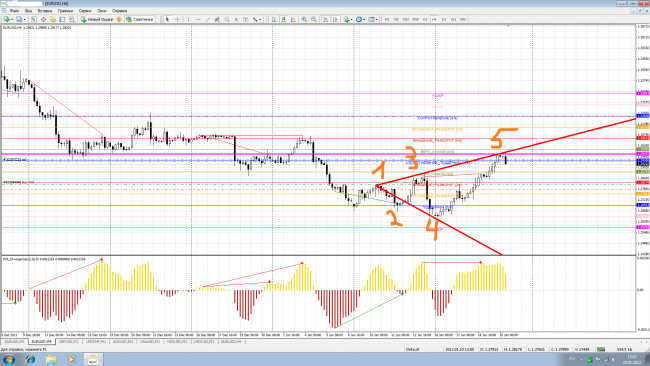Image resolution: width=650 pixels, height=366 pixels.
Task: Select the Crosshair tool
Action: tap(177, 19)
